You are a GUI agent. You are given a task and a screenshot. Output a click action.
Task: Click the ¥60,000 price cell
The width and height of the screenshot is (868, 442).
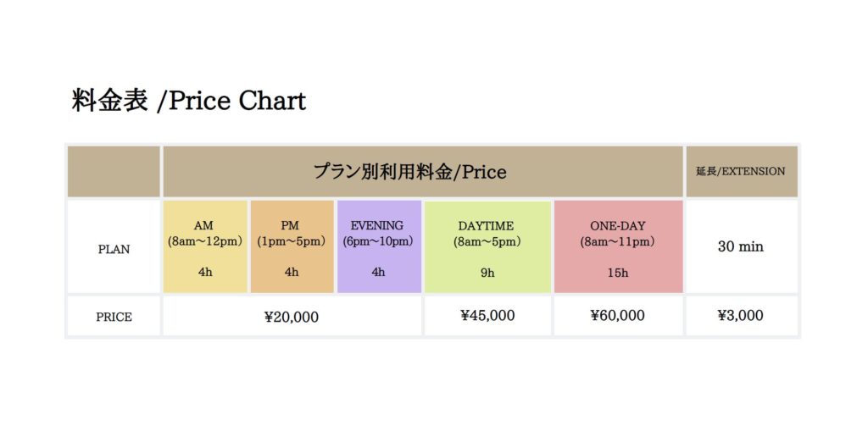(x=618, y=316)
